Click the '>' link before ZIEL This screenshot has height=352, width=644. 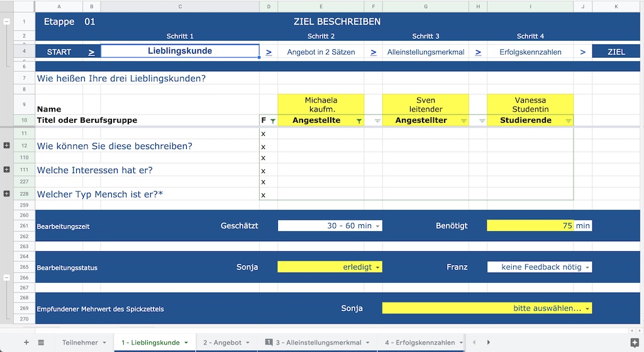coord(583,52)
